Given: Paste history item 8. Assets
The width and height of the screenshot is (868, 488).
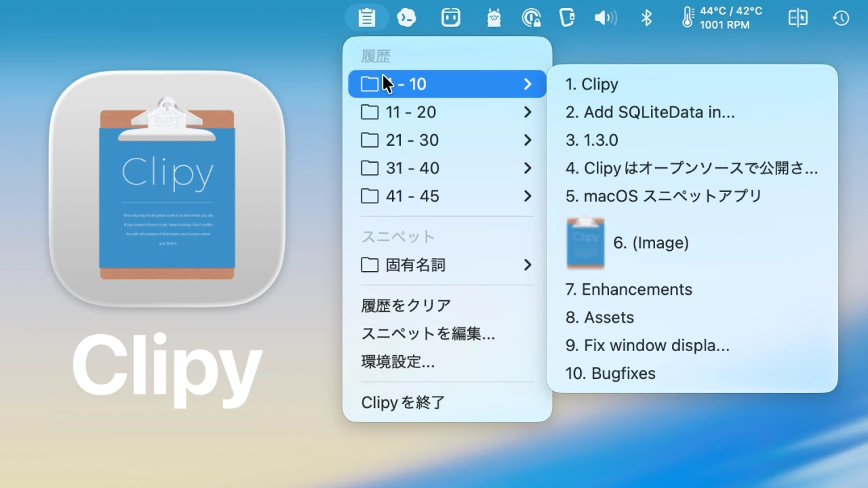Looking at the screenshot, I should 692,317.
